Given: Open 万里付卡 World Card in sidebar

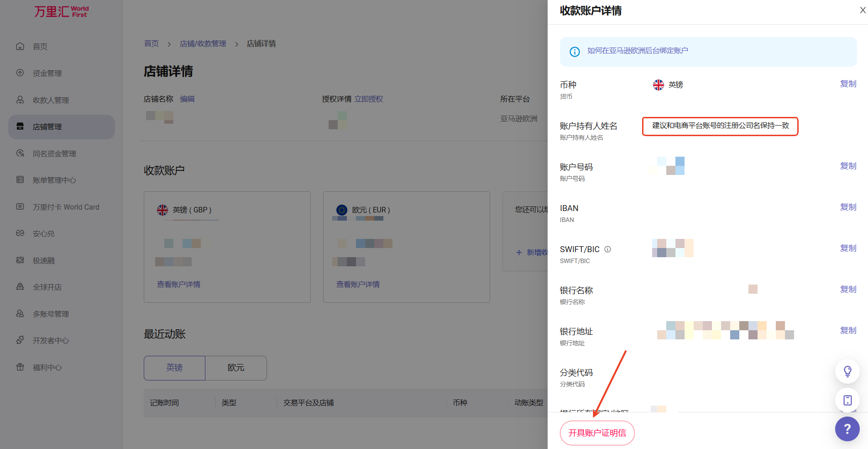Looking at the screenshot, I should (66, 207).
